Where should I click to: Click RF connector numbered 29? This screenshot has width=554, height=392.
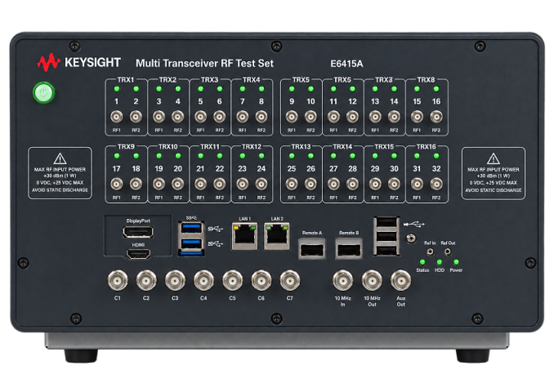pyautogui.click(x=375, y=184)
